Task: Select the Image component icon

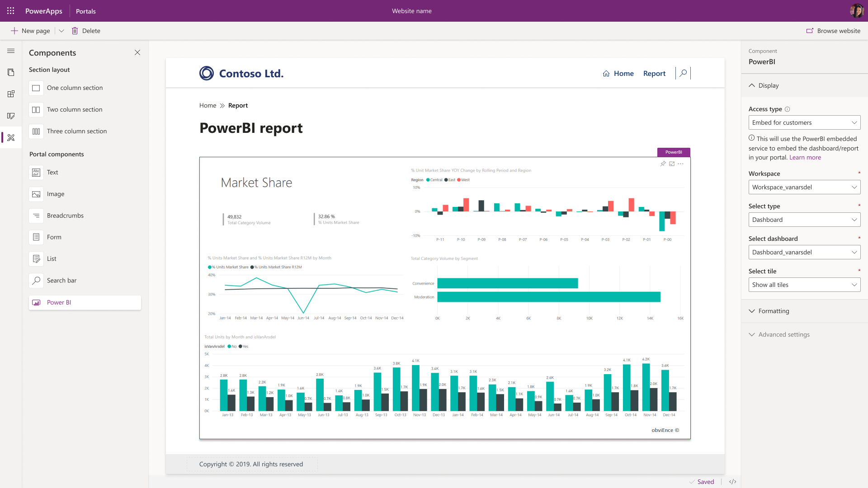Action: click(36, 194)
